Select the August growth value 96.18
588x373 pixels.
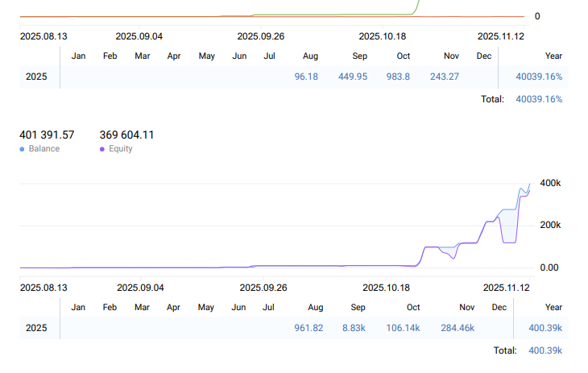[x=306, y=77]
